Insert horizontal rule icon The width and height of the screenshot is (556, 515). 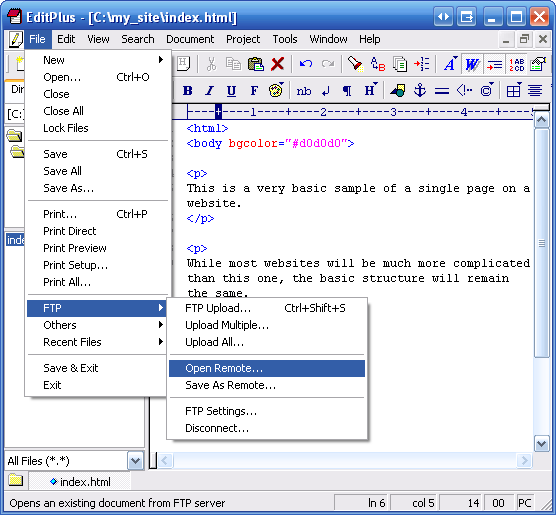[442, 91]
